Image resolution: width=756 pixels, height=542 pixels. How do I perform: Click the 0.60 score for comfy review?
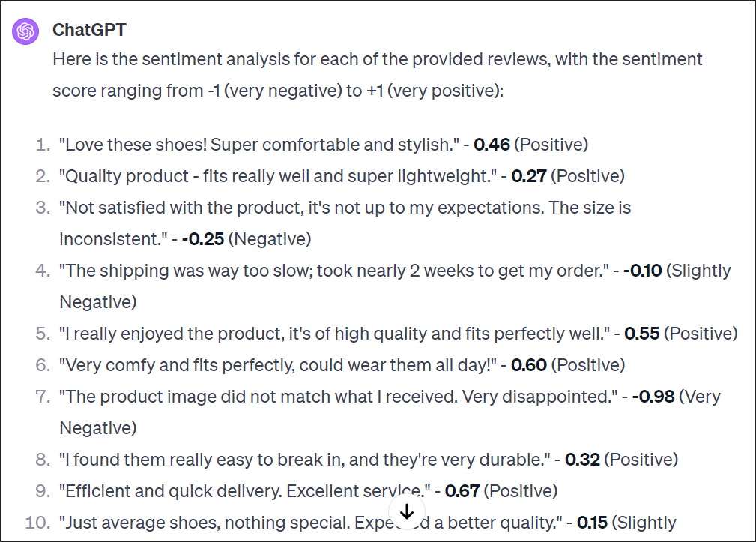click(529, 365)
